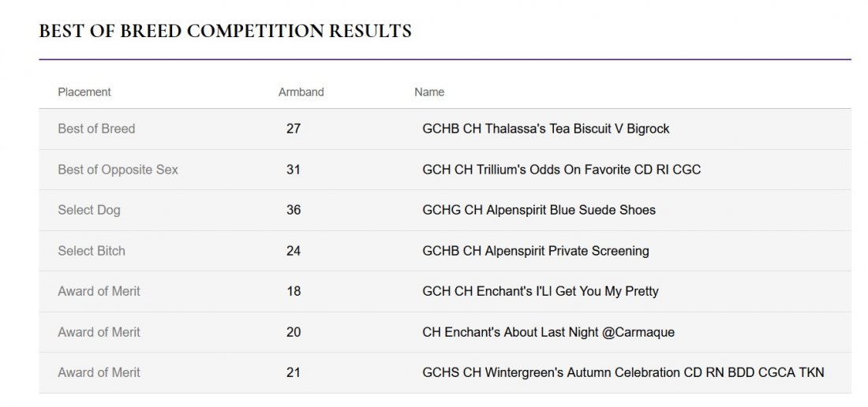Click the Name column header

point(429,92)
